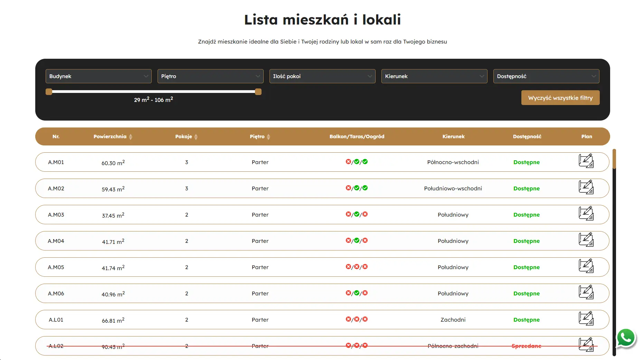The height and width of the screenshot is (360, 644).
Task: Open floor plan for apartment A.M06
Action: (x=586, y=292)
